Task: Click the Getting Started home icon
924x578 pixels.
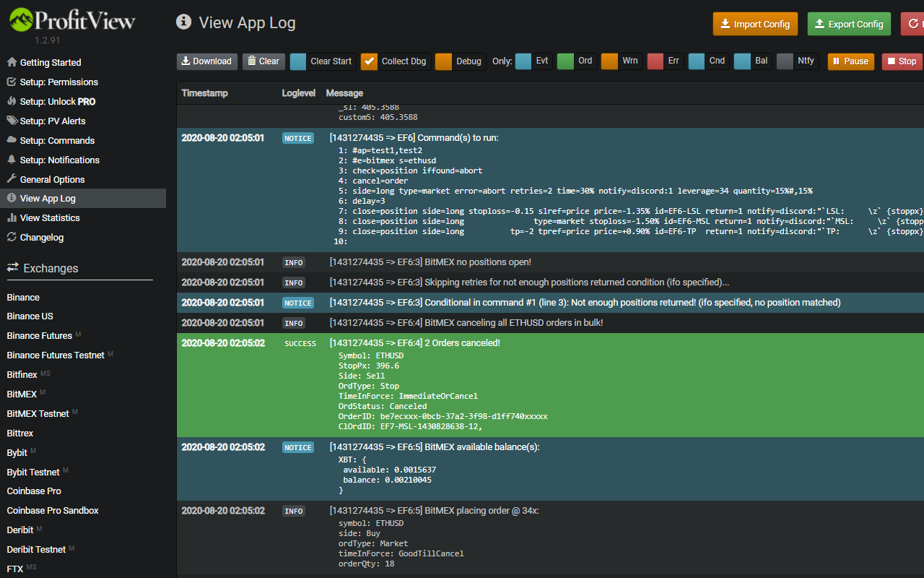Action: tap(12, 62)
